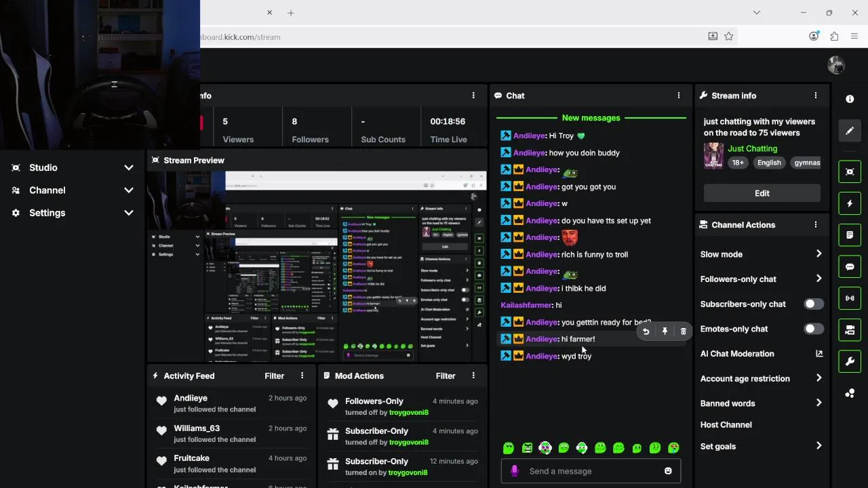Open the browser hamburger menu
Image resolution: width=868 pixels, height=488 pixels.
click(x=854, y=37)
